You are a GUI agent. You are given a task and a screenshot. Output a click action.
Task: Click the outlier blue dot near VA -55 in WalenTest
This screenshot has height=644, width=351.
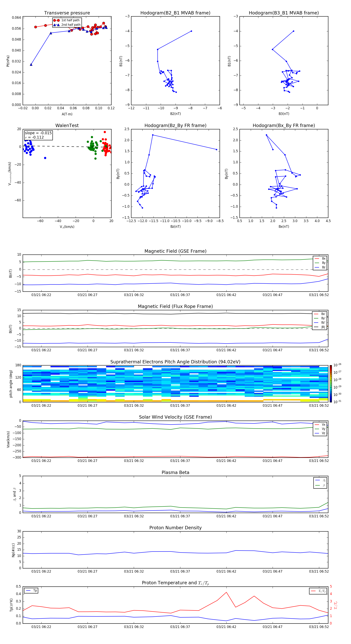(x=45, y=158)
